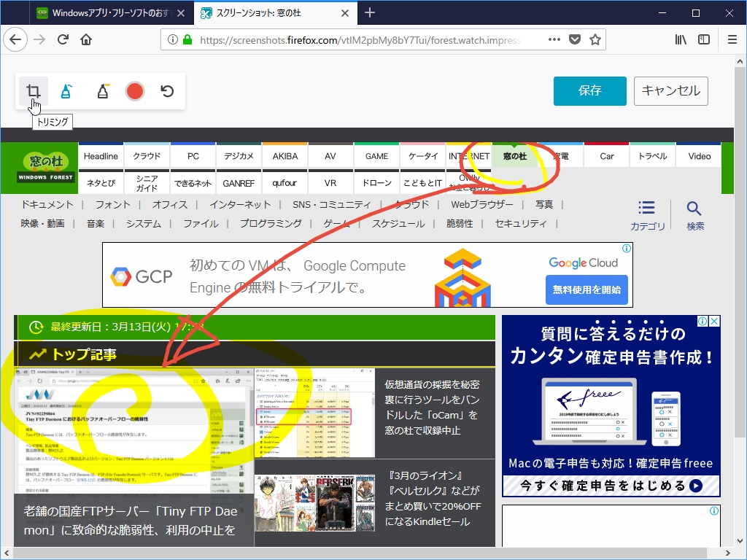This screenshot has height=560, width=747.
Task: Click the 保存 save button
Action: tap(589, 90)
